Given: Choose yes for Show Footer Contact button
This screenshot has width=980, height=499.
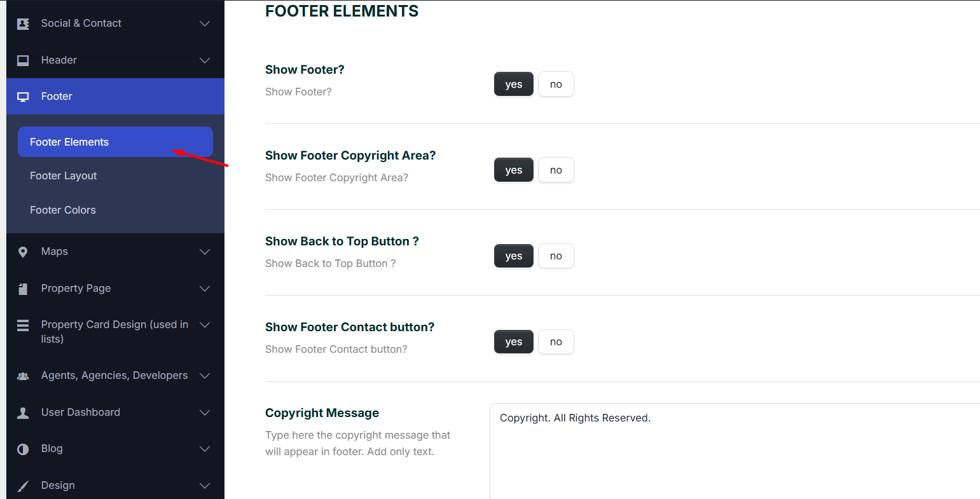Looking at the screenshot, I should [513, 342].
